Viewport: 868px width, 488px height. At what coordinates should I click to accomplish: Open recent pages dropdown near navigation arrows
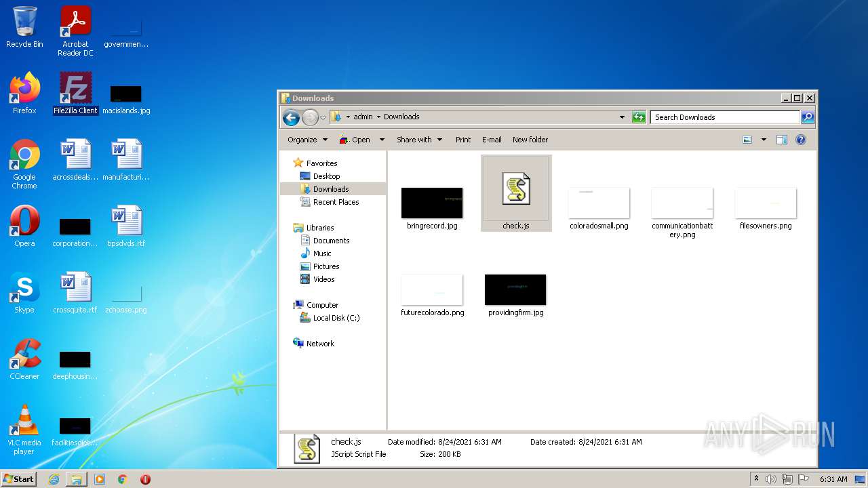pos(323,117)
